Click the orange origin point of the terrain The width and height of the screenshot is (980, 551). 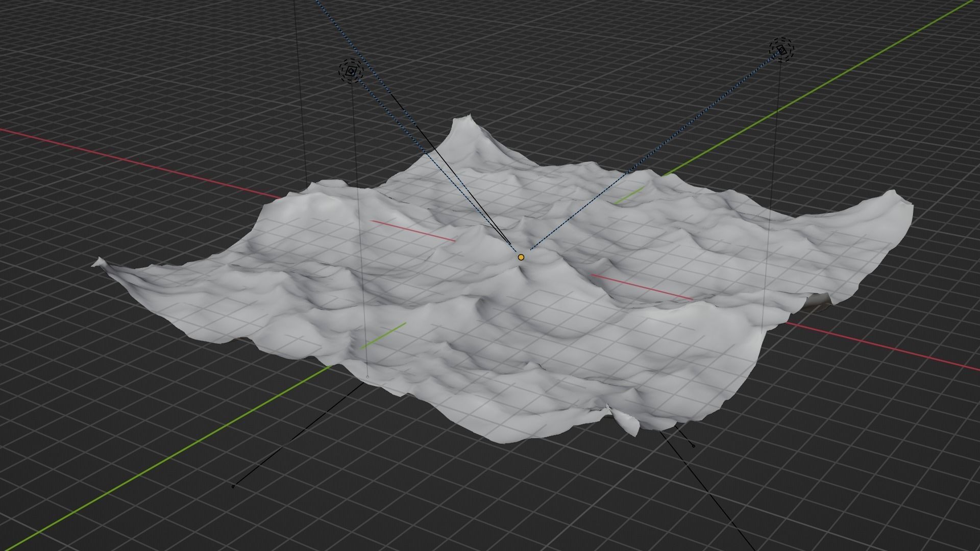[x=521, y=258]
